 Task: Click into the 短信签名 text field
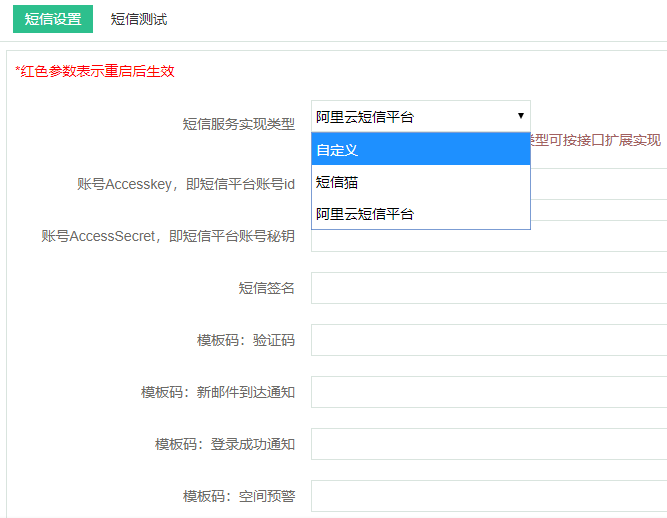tap(489, 288)
